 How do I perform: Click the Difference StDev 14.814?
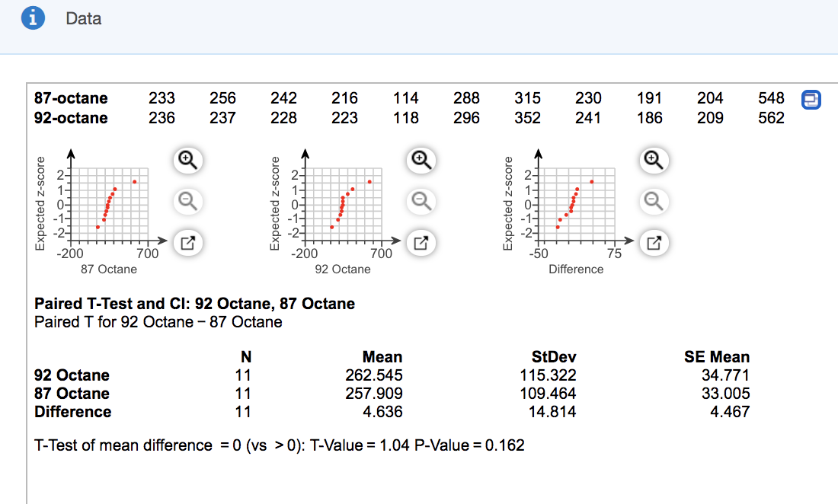pyautogui.click(x=552, y=412)
